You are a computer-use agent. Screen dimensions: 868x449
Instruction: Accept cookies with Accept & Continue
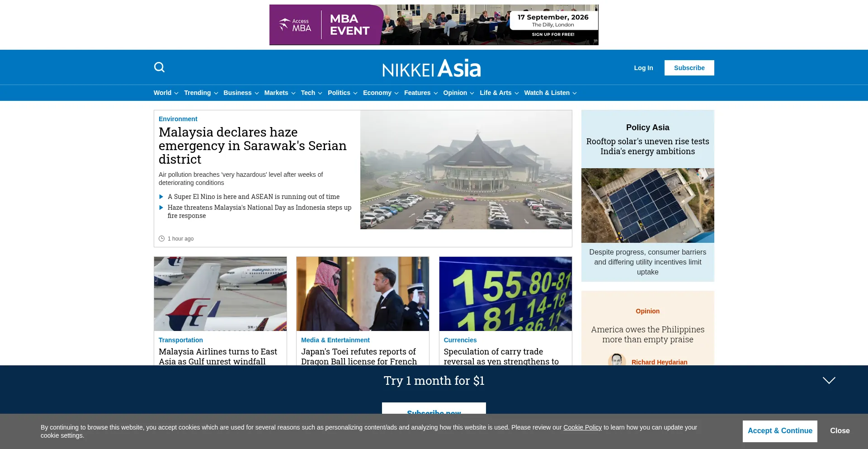pyautogui.click(x=780, y=431)
